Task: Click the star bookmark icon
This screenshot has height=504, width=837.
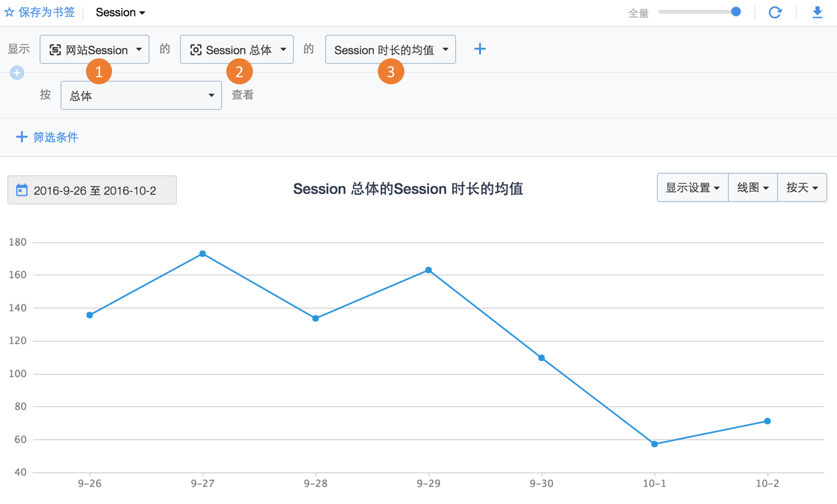Action: (9, 12)
